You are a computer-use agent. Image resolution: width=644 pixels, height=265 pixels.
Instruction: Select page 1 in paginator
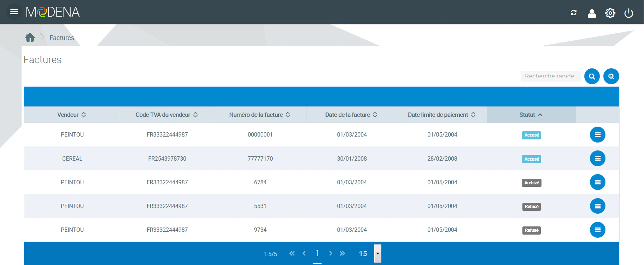click(317, 253)
